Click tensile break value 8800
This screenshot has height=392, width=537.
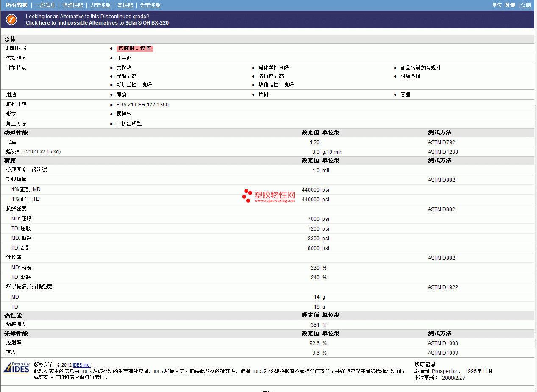pyautogui.click(x=314, y=239)
